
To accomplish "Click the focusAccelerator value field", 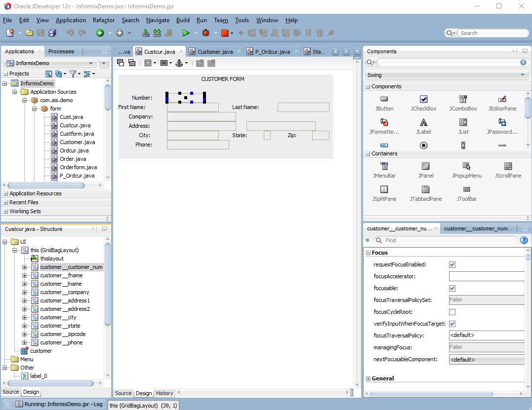I will 487,276.
